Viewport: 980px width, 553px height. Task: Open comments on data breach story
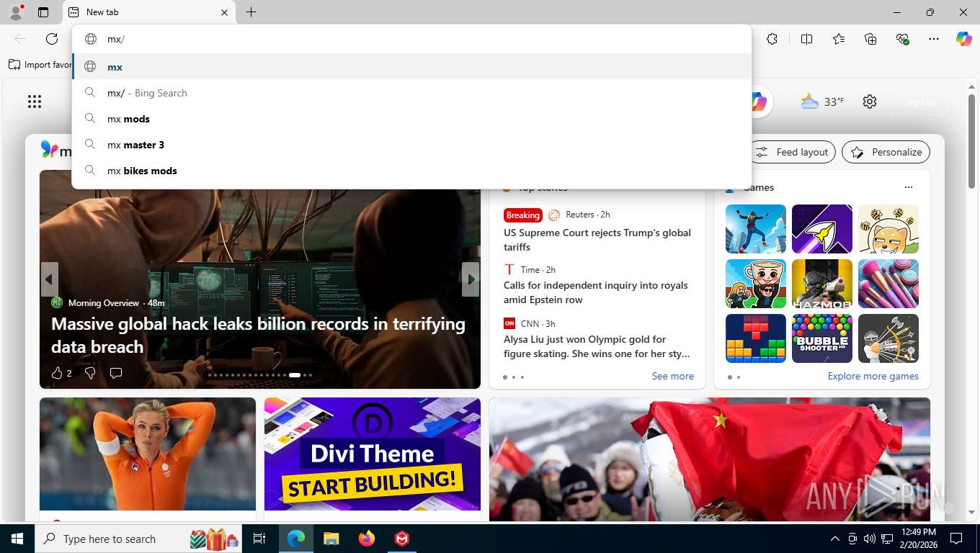click(116, 372)
